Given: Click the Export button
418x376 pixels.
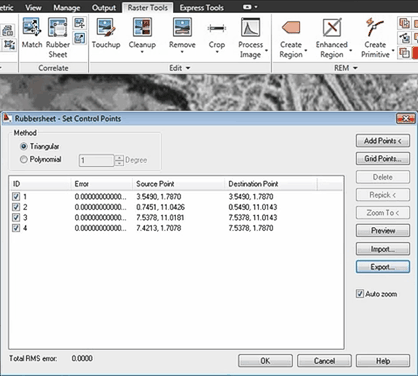Looking at the screenshot, I should (383, 267).
